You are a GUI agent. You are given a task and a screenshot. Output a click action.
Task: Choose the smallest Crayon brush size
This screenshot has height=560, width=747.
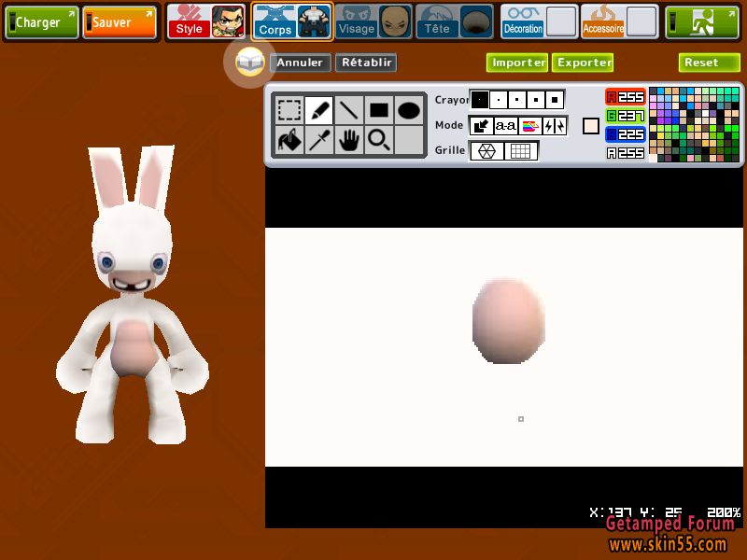[479, 100]
